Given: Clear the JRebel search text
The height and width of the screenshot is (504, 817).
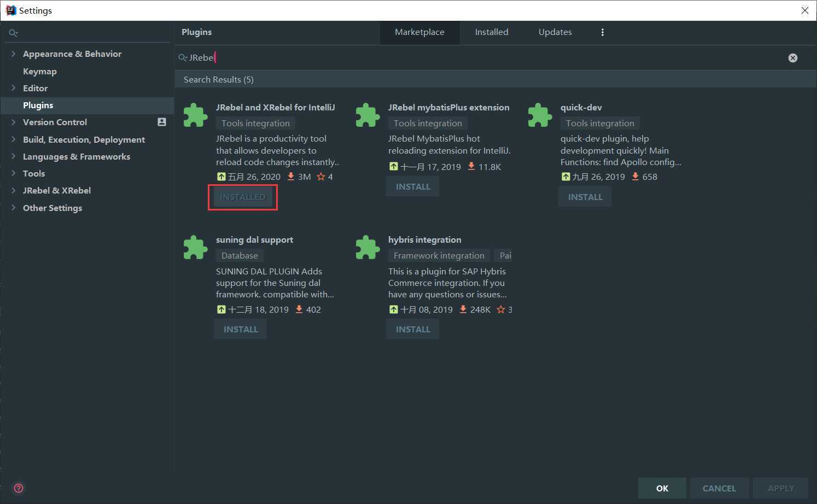Looking at the screenshot, I should pos(792,58).
